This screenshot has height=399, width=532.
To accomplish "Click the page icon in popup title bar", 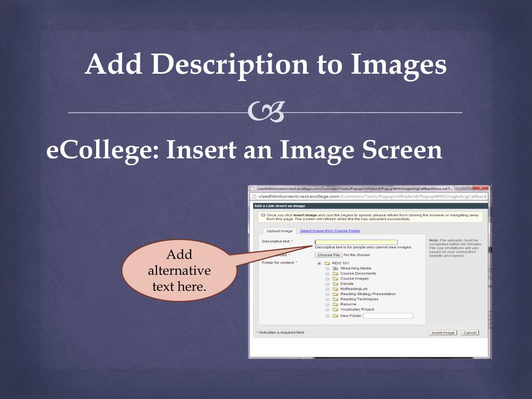I will point(253,189).
